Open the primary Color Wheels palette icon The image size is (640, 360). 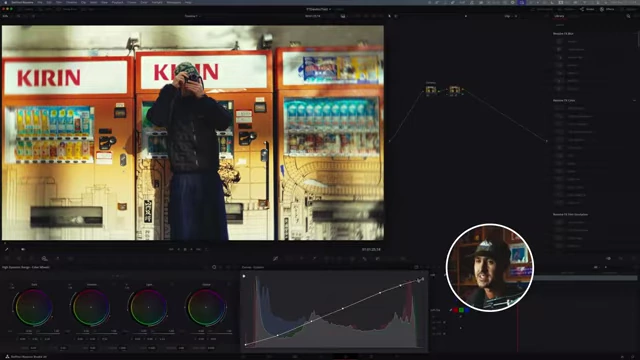click(x=31, y=258)
